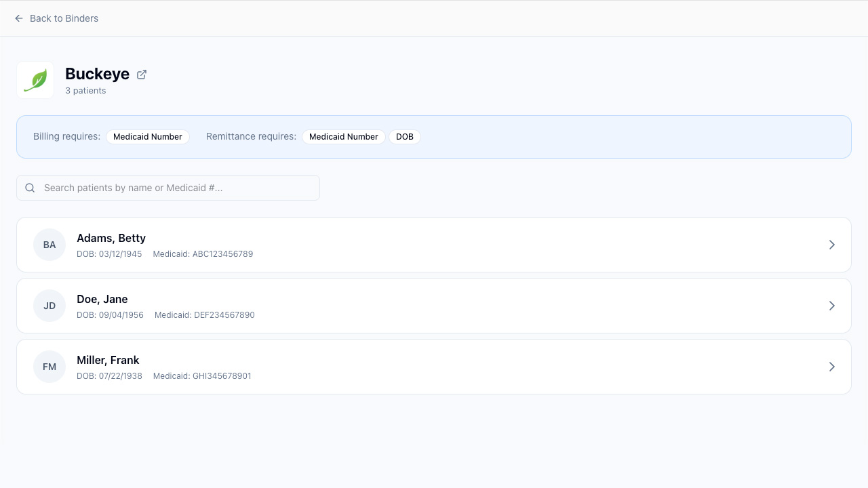Expand Miller, Frank row chevron
This screenshot has width=868, height=488.
pos(832,367)
